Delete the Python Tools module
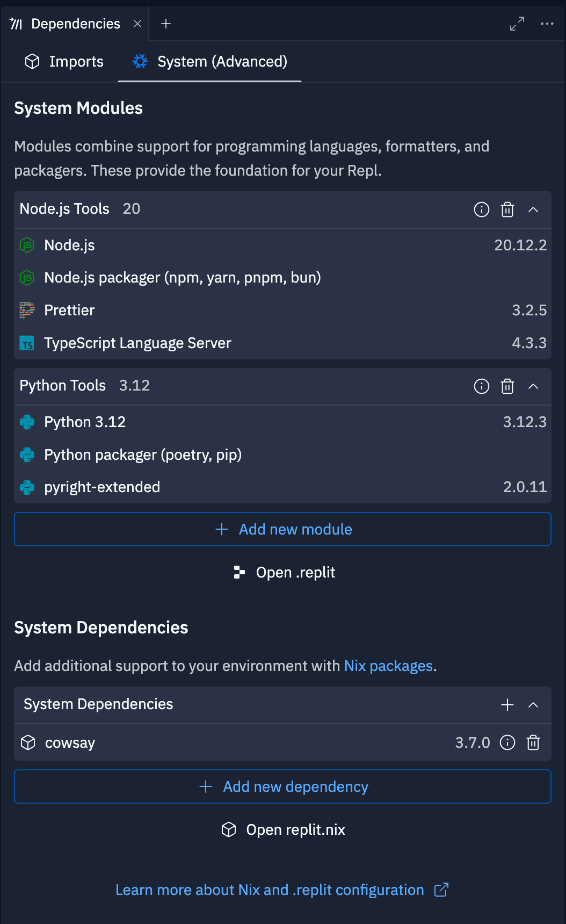The image size is (566, 924). pos(507,386)
